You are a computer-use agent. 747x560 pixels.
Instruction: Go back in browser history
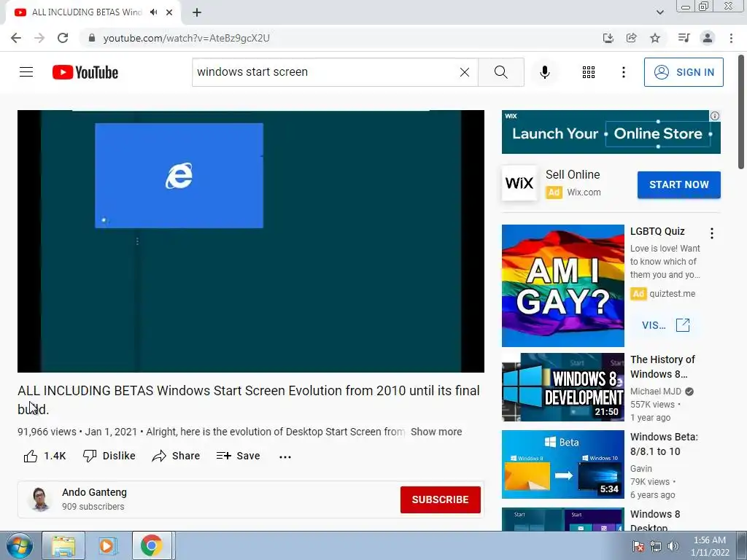tap(16, 38)
